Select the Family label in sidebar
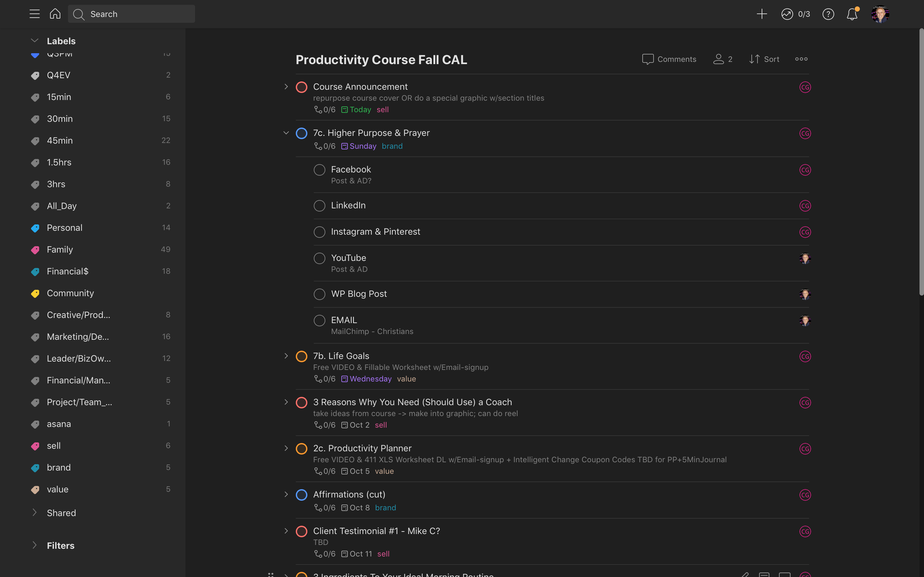This screenshot has height=577, width=924. (60, 250)
